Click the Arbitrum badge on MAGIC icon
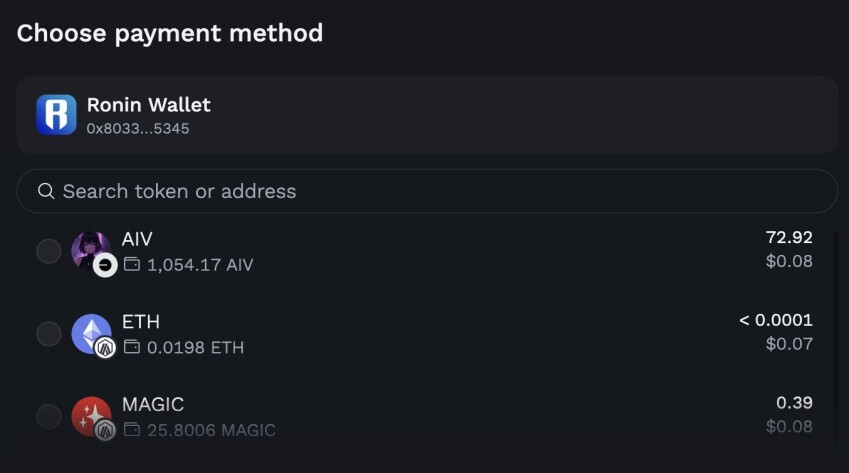This screenshot has width=849, height=473. coord(105,431)
